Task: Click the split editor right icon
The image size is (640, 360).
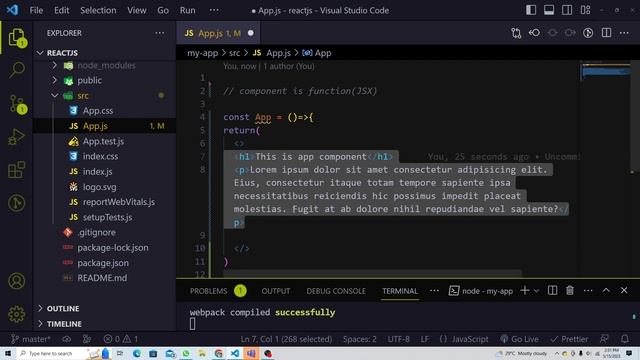Action: (x=607, y=33)
